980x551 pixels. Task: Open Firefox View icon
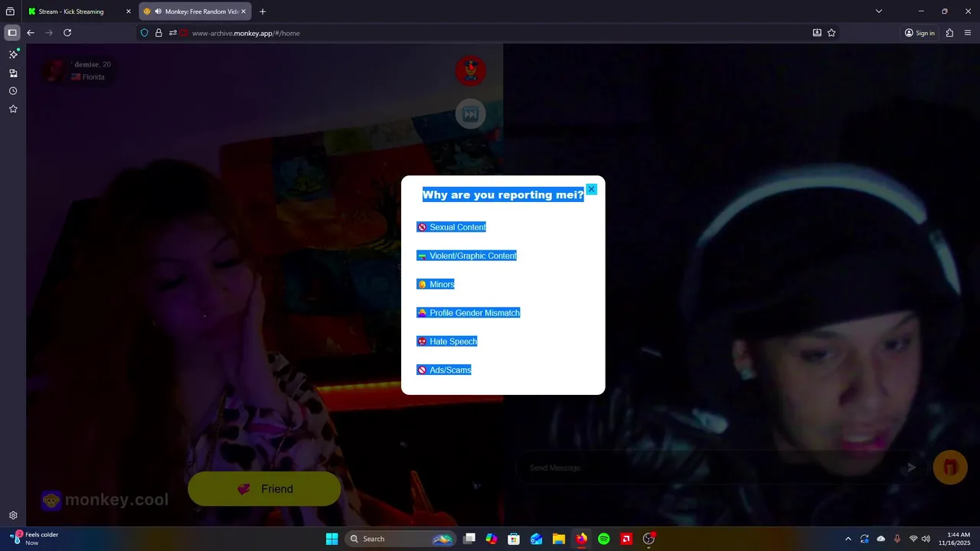click(10, 11)
